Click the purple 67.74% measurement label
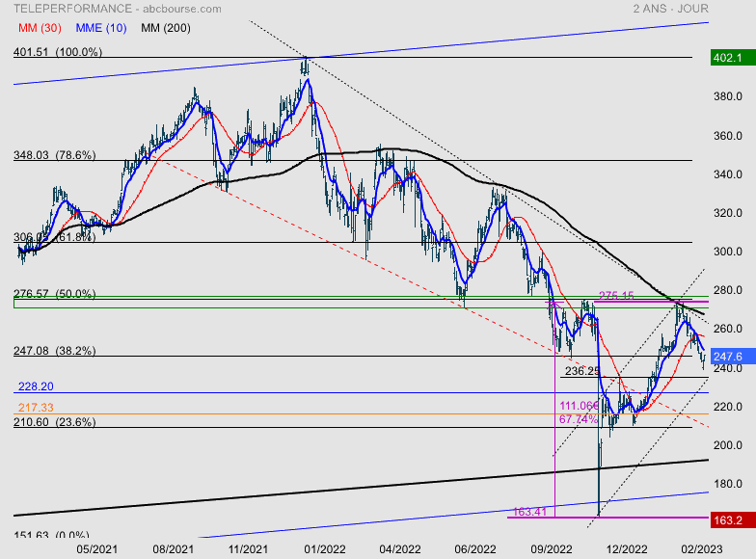756x559 pixels. (x=579, y=419)
